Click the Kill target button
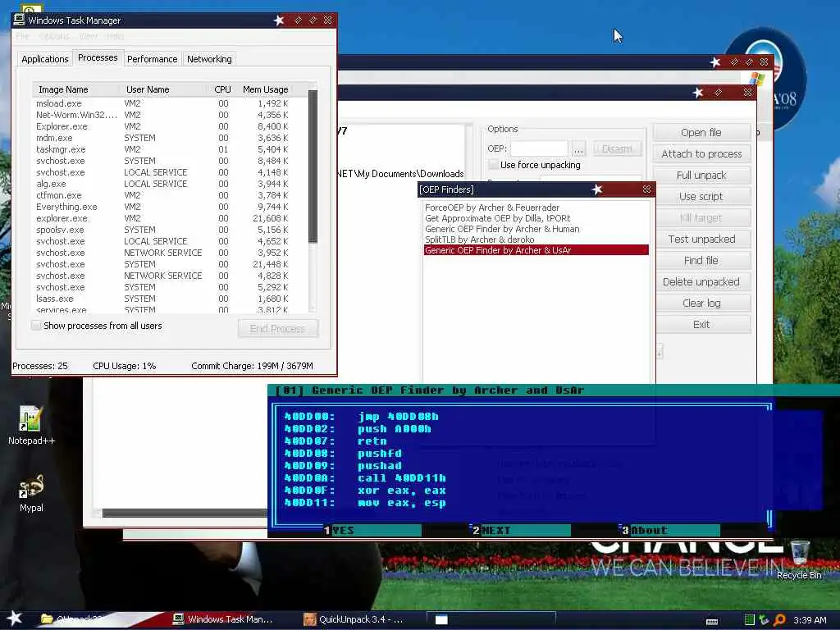This screenshot has width=840, height=630. pyautogui.click(x=701, y=218)
